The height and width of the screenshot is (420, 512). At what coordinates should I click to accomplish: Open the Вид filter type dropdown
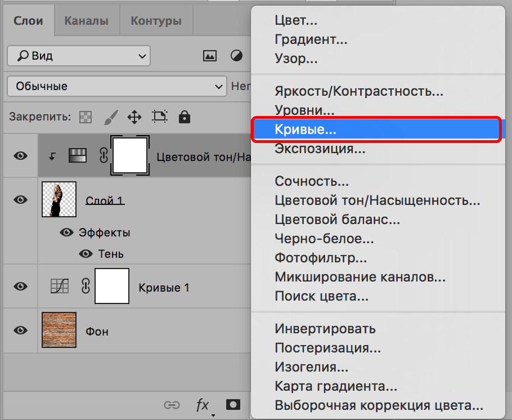(79, 56)
